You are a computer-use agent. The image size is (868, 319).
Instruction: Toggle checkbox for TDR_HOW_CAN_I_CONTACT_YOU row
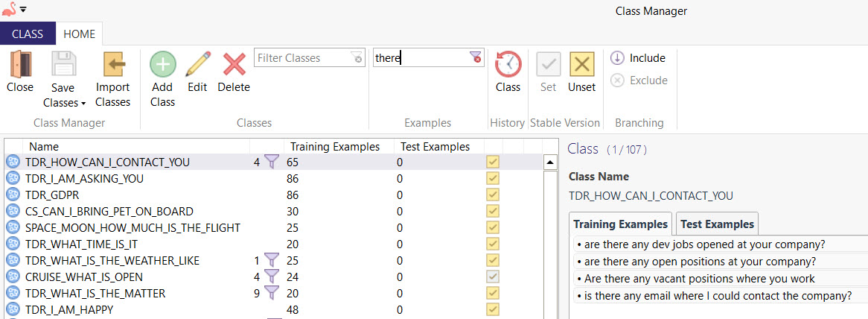(493, 162)
